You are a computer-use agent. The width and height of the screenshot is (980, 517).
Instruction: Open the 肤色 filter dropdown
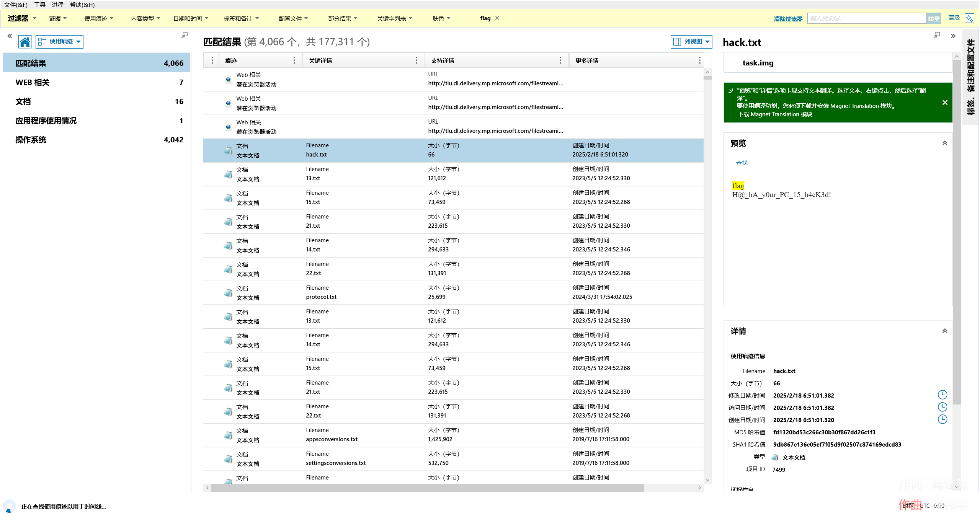click(441, 18)
